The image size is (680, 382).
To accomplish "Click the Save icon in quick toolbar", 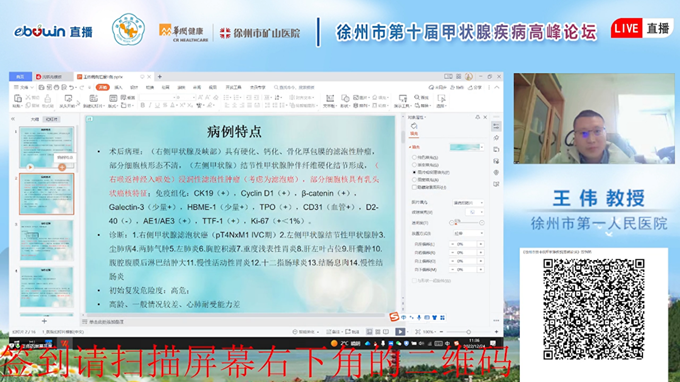I will pyautogui.click(x=41, y=88).
